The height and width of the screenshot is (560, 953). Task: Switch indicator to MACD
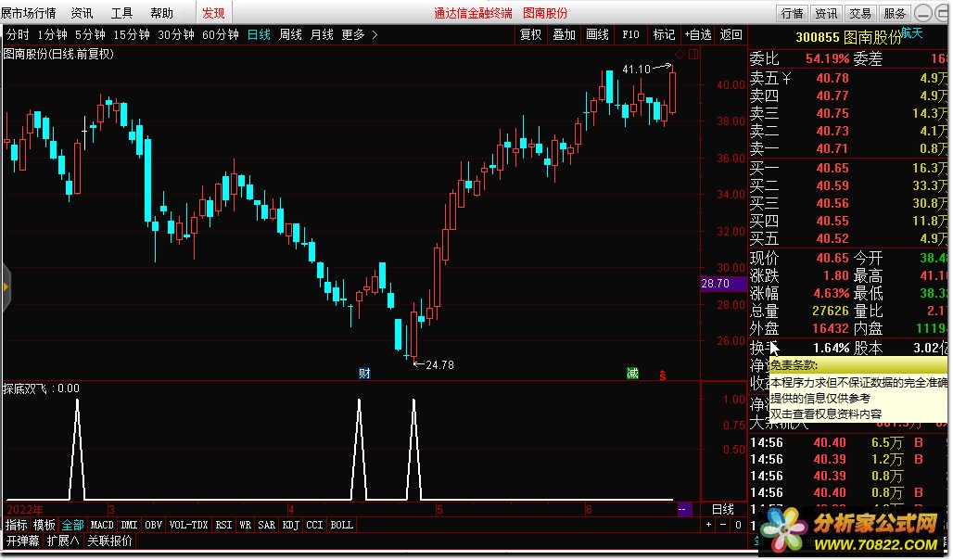tap(102, 525)
